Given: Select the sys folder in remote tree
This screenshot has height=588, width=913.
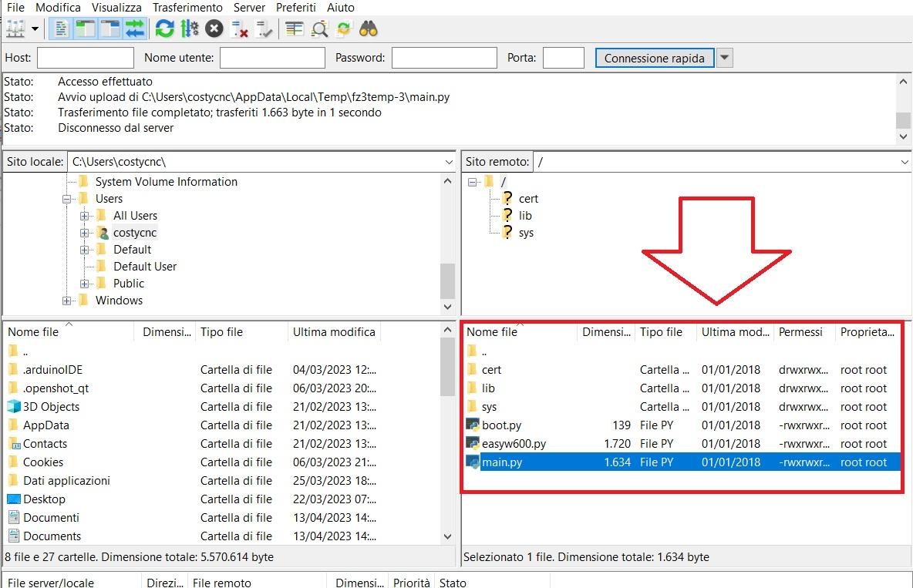Looking at the screenshot, I should tap(526, 233).
